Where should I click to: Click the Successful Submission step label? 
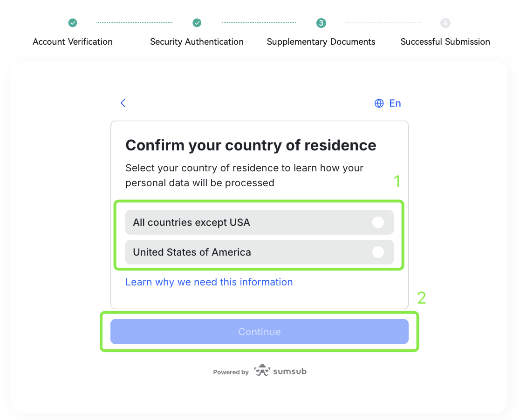(x=445, y=42)
